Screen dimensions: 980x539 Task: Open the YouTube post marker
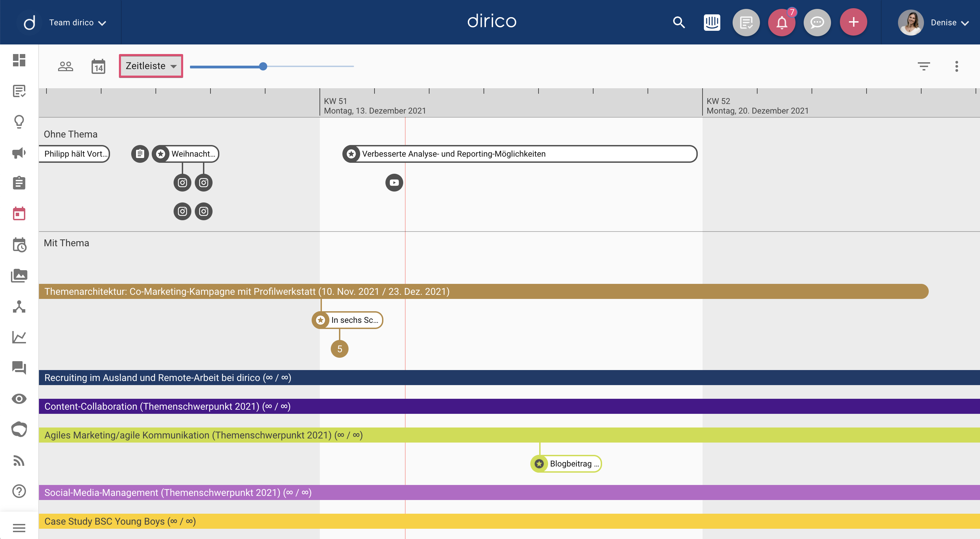pyautogui.click(x=394, y=183)
